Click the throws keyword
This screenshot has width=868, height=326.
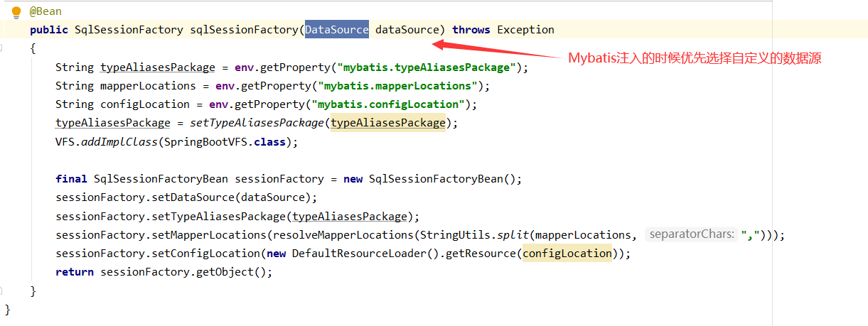click(471, 30)
